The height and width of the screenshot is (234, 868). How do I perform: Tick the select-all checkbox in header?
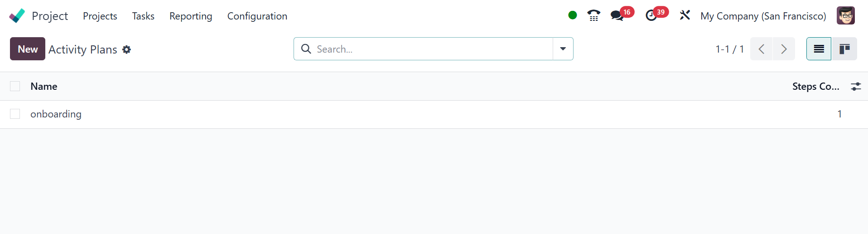pos(15,86)
